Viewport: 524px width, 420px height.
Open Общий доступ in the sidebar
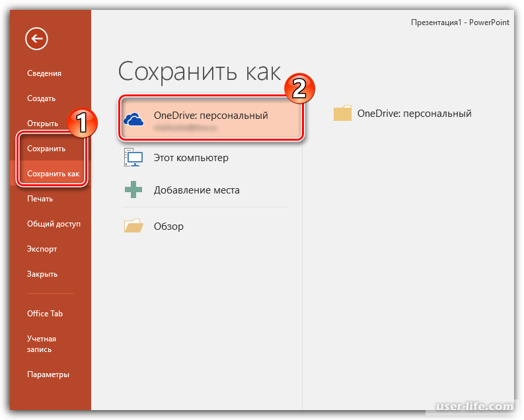pos(54,224)
